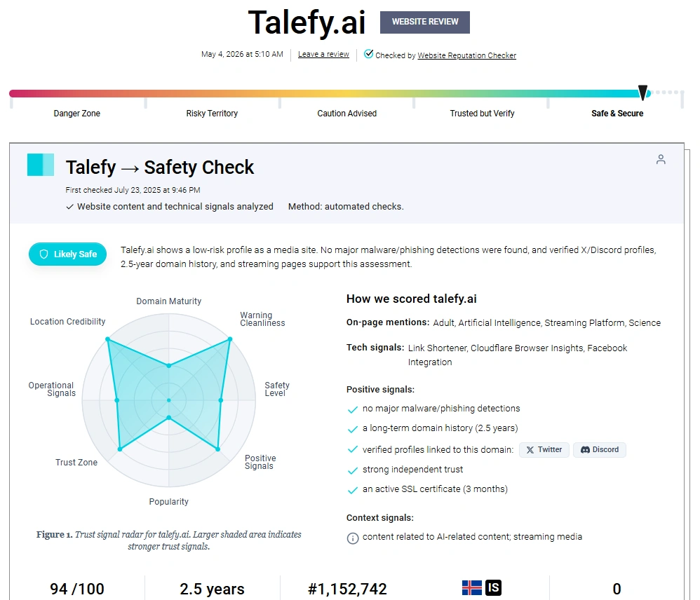Viewport: 700px width, 600px height.
Task: Open the Discord verified profile chip
Action: 600,450
